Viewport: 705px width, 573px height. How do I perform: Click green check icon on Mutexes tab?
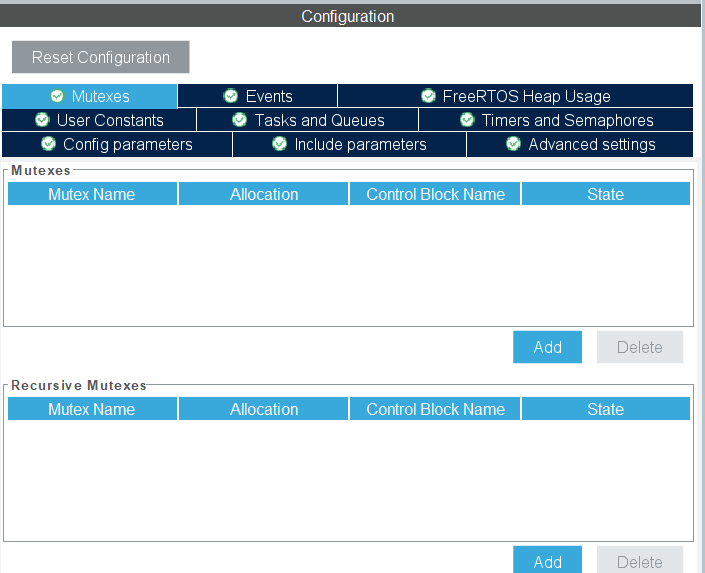57,96
